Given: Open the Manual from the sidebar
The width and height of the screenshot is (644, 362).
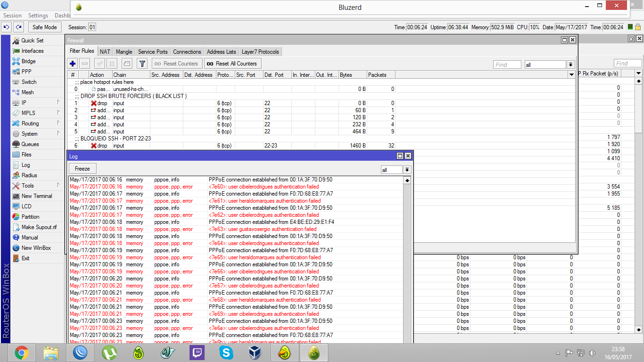Looking at the screenshot, I should pyautogui.click(x=30, y=238).
